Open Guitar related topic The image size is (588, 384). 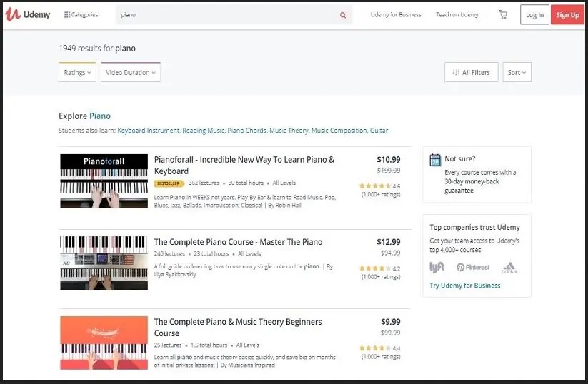(x=379, y=131)
